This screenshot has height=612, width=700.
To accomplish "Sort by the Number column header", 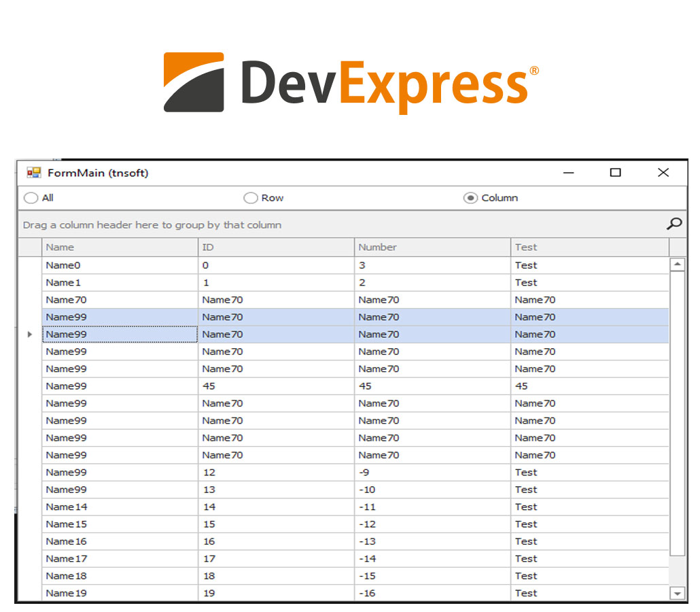I will pyautogui.click(x=432, y=247).
